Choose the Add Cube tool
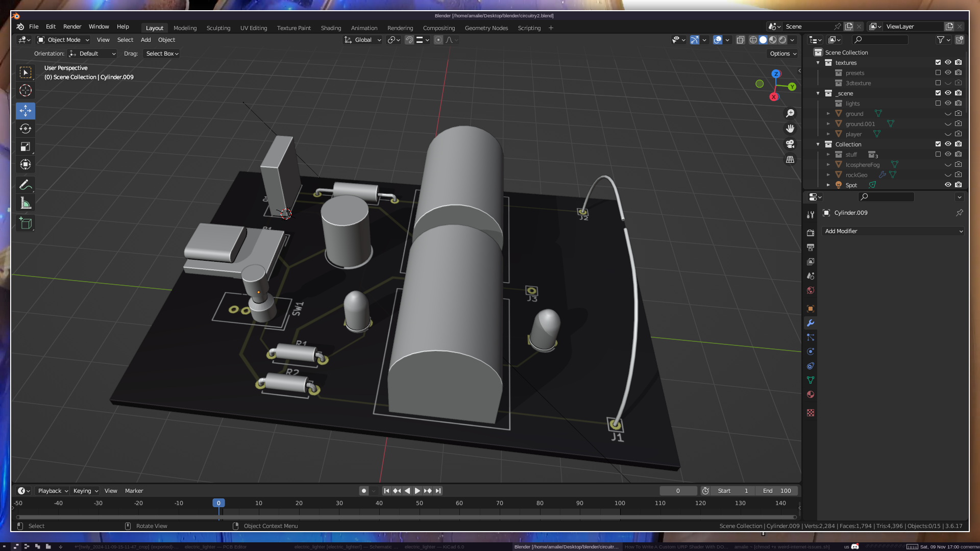This screenshot has width=980, height=551. 26,223
